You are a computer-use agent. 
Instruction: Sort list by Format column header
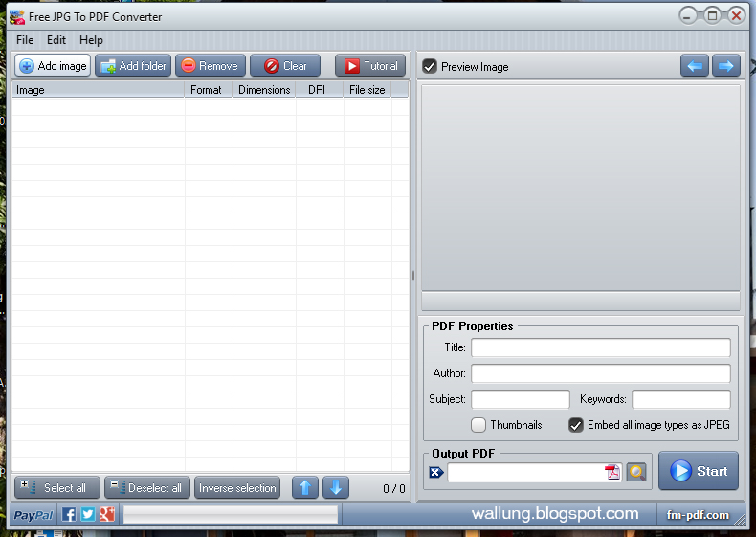[209, 90]
